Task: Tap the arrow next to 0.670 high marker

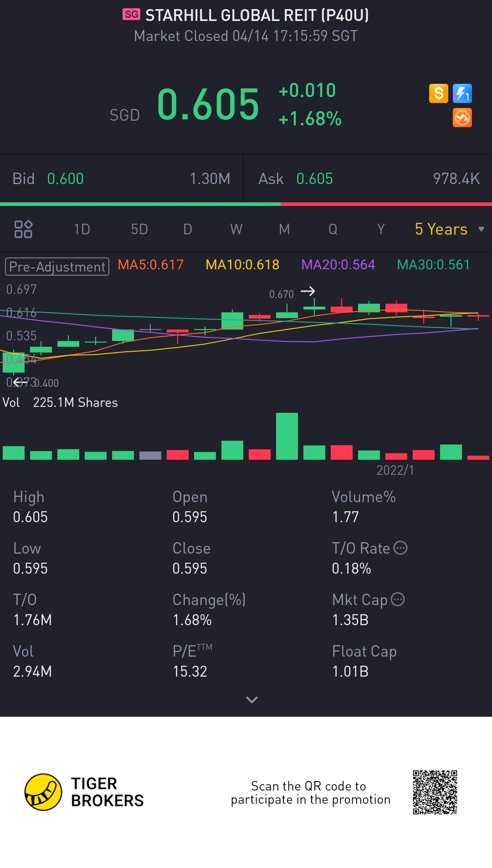Action: (x=308, y=291)
